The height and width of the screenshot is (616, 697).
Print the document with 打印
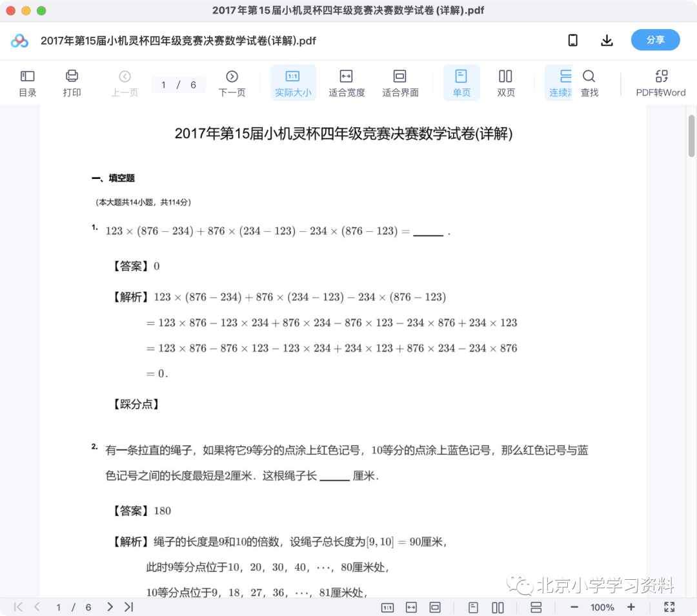(x=72, y=83)
